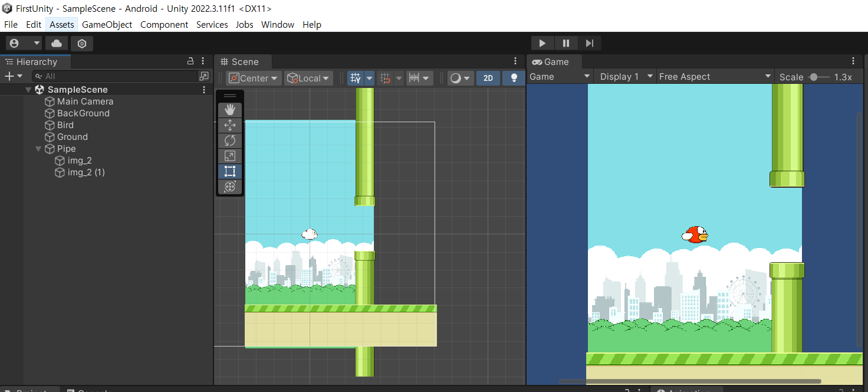Click the Hierarchy panel lock icon
This screenshot has height=392, width=868.
coord(190,61)
